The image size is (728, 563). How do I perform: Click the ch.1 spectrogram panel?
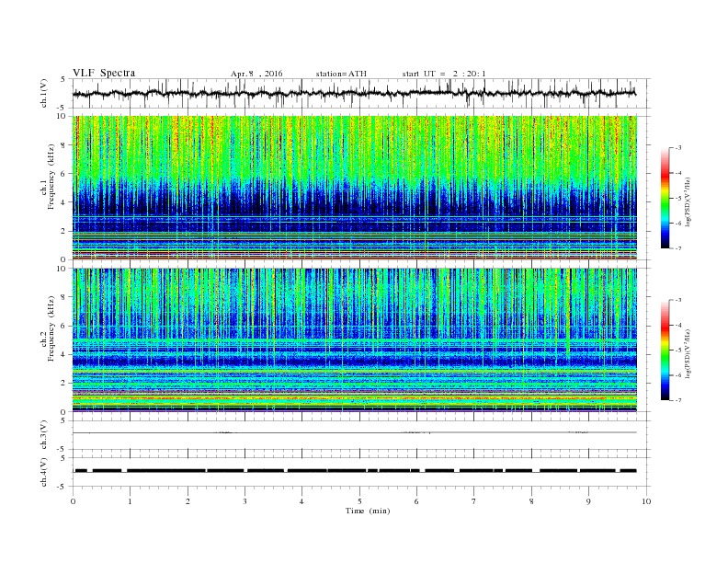click(355, 187)
